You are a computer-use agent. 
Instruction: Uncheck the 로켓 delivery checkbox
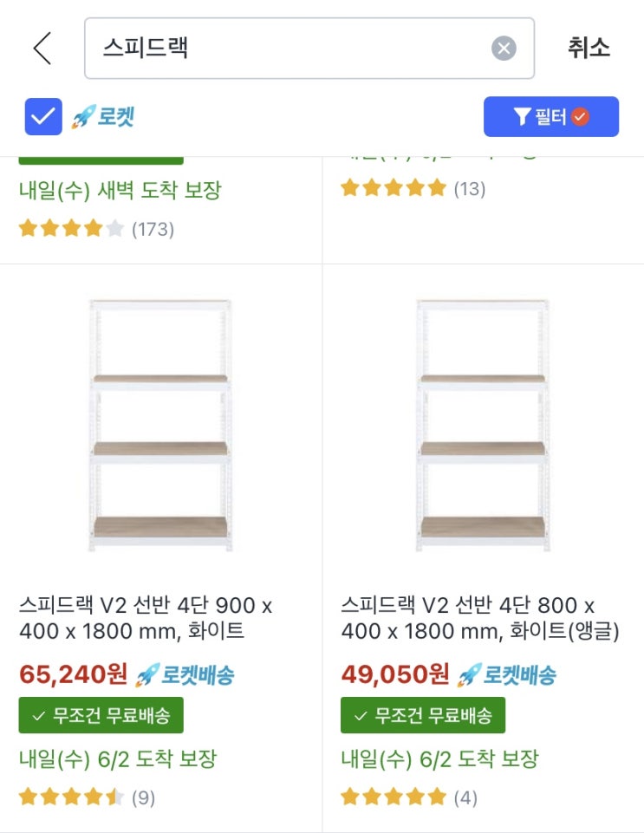43,117
